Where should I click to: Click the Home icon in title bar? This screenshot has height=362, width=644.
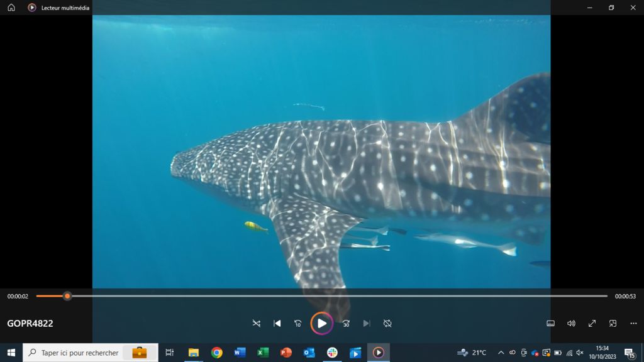pyautogui.click(x=11, y=8)
